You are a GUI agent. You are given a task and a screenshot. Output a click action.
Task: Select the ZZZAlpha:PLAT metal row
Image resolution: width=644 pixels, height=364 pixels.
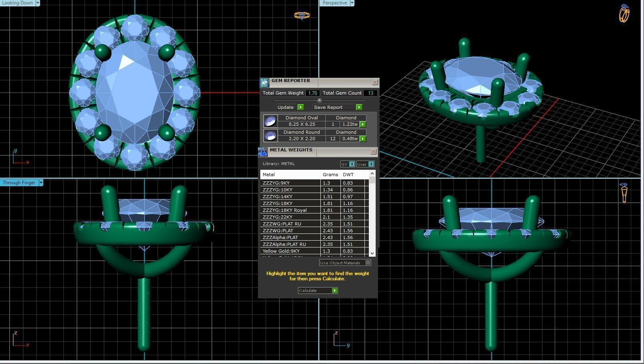pos(314,237)
